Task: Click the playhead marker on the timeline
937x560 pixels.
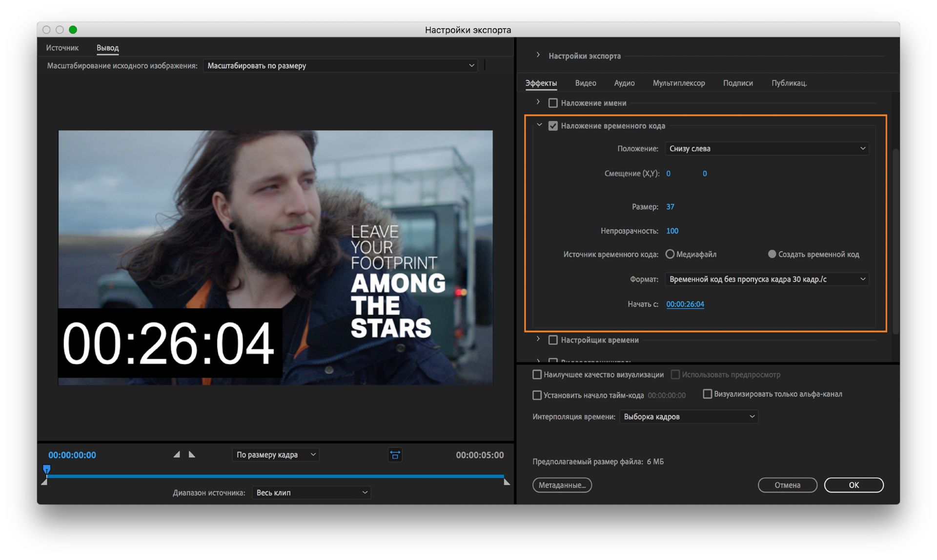Action: tap(47, 469)
